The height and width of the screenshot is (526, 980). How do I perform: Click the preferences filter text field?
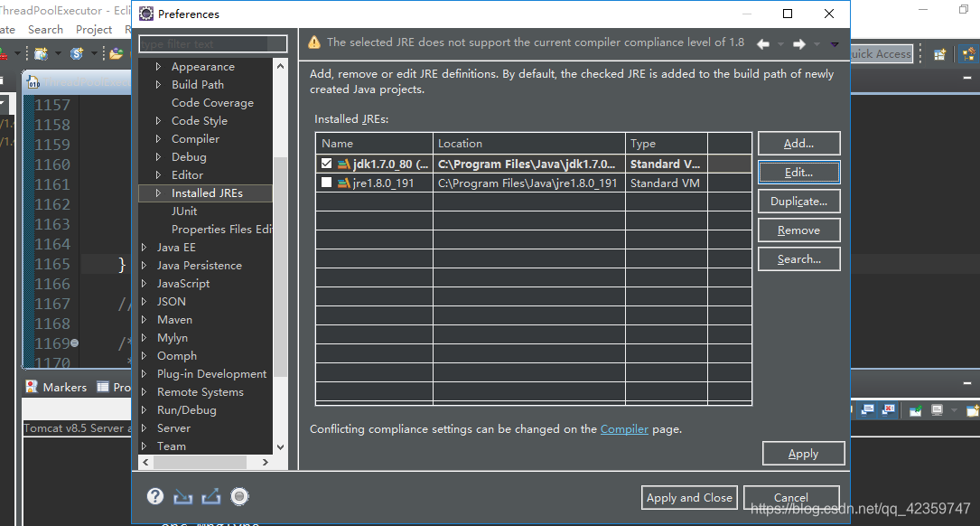[212, 43]
